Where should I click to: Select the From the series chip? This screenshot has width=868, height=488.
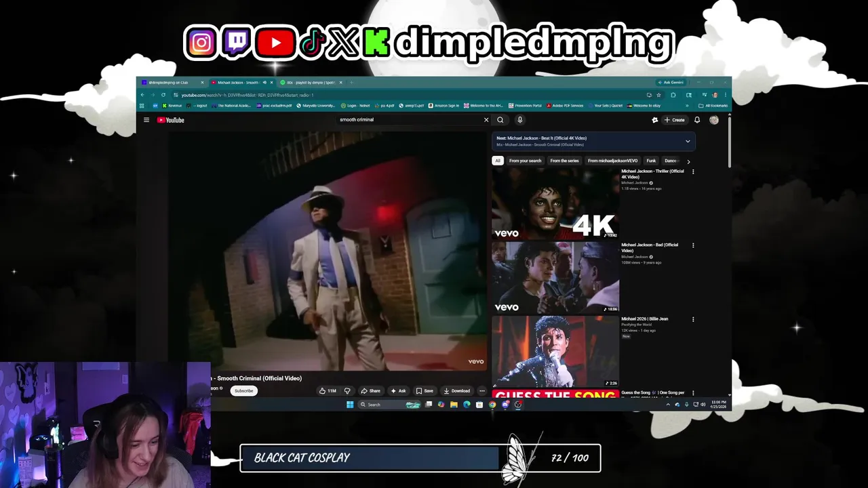tap(564, 161)
